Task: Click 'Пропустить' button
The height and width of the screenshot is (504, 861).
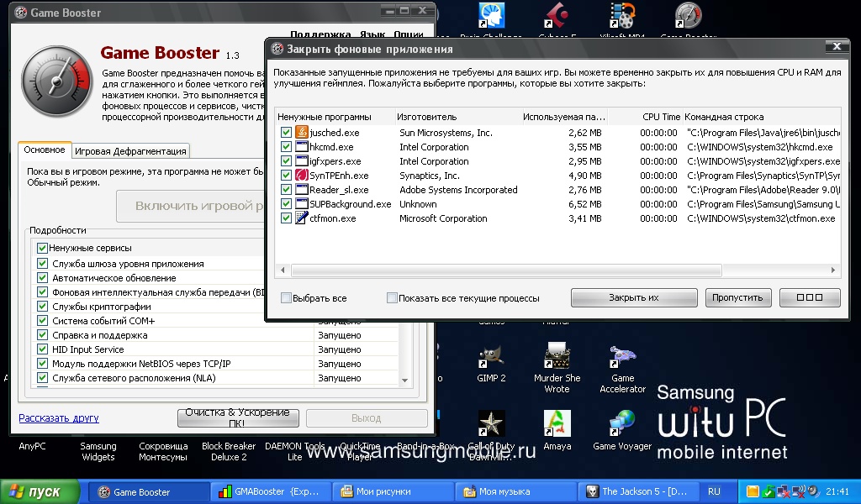Action: pyautogui.click(x=737, y=297)
